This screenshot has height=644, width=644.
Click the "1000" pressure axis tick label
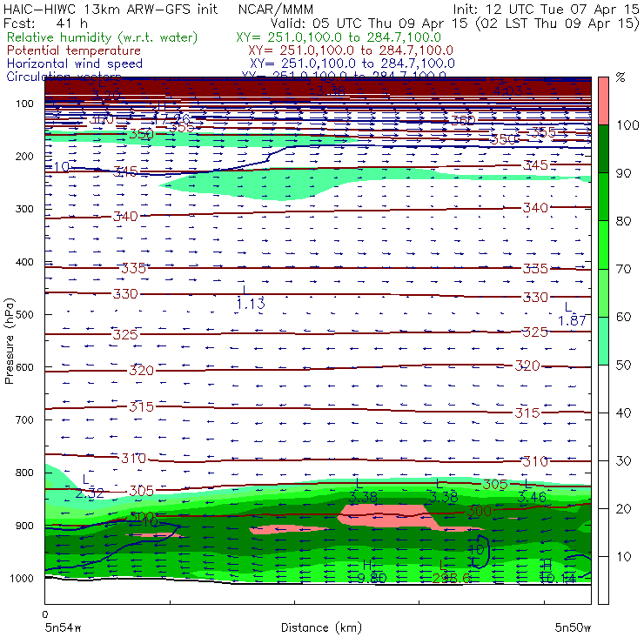coord(22,578)
